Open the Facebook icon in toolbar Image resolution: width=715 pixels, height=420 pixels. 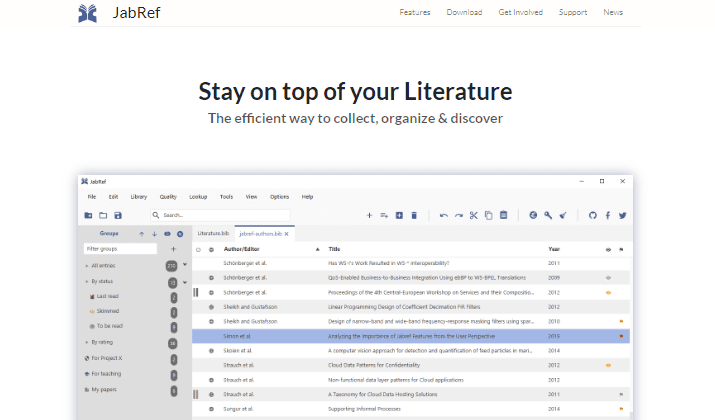608,215
